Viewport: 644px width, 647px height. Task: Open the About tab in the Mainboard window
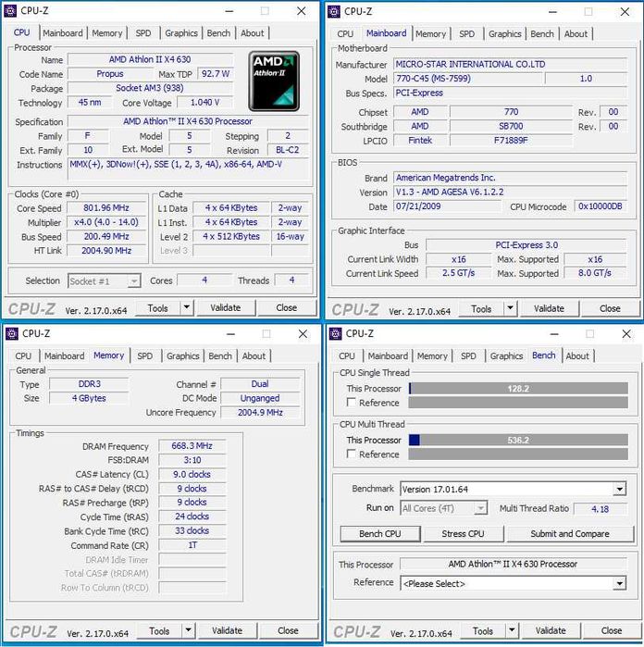point(576,34)
